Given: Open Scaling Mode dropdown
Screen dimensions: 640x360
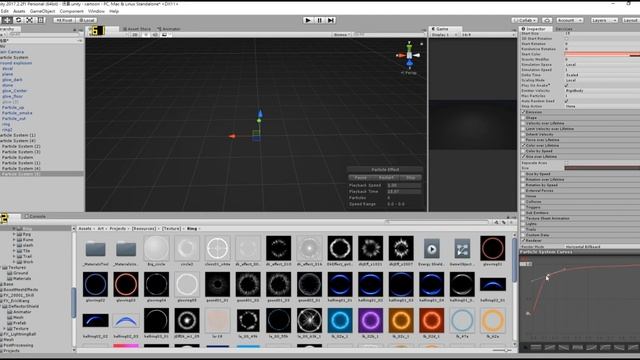Looking at the screenshot, I should pyautogui.click(x=602, y=80).
